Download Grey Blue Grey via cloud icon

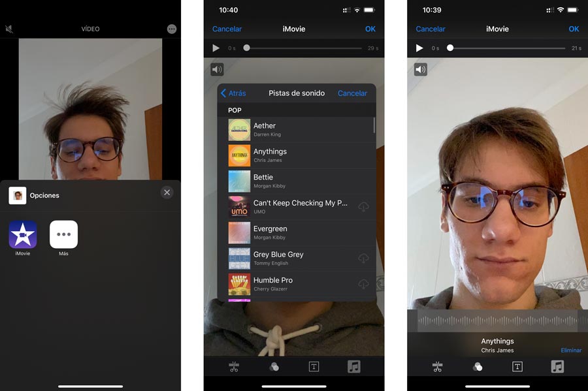tap(363, 258)
